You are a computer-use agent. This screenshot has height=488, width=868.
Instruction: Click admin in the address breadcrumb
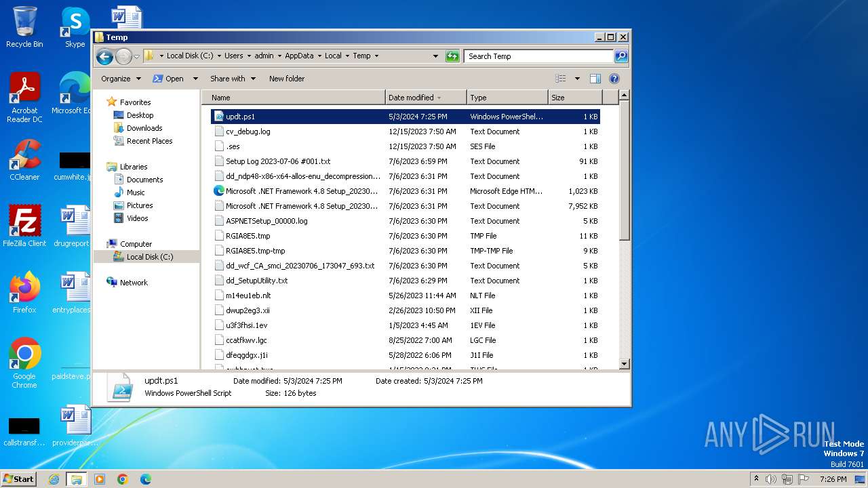click(x=264, y=56)
